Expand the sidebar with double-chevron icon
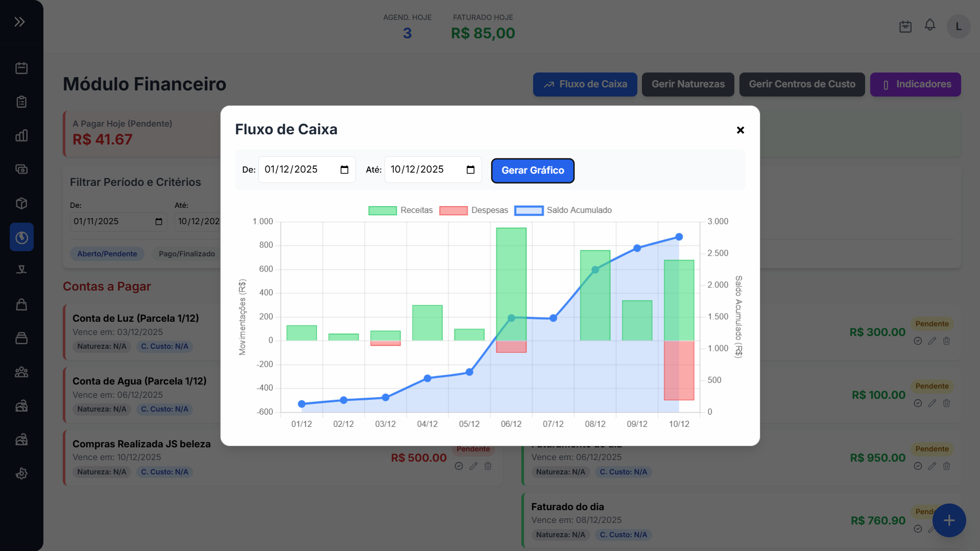980x551 pixels. point(19,22)
